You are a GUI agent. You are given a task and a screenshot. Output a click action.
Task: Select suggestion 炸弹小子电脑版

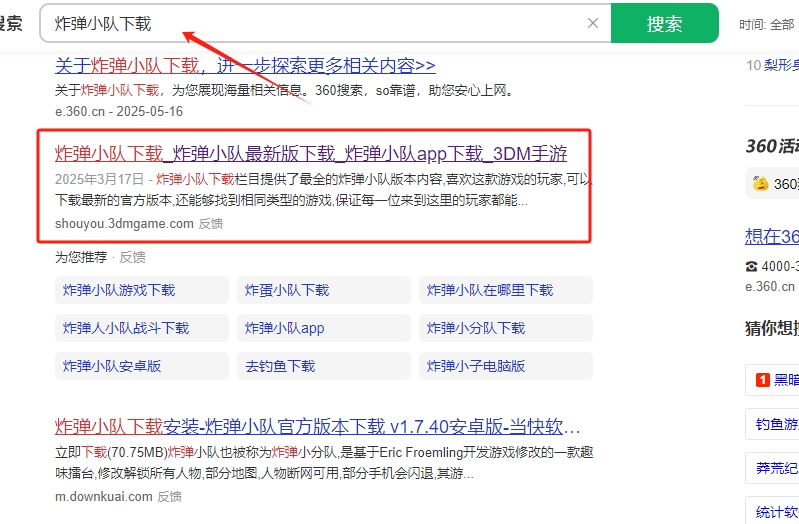[x=505, y=366]
